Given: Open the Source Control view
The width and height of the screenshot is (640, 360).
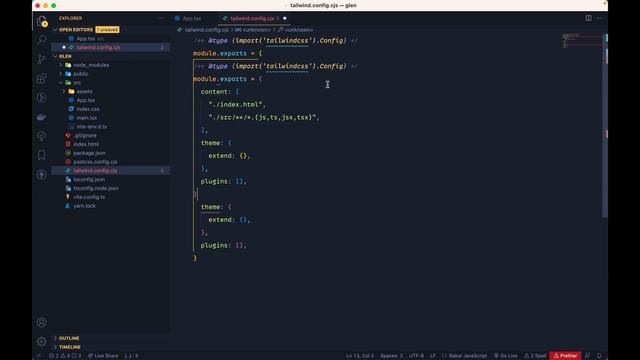Looking at the screenshot, I should 41,59.
